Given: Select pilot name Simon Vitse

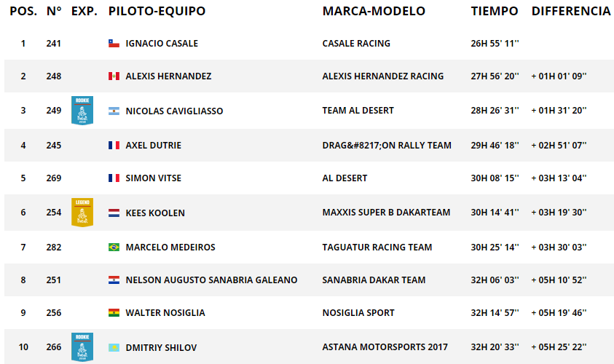Looking at the screenshot, I should [x=154, y=178].
